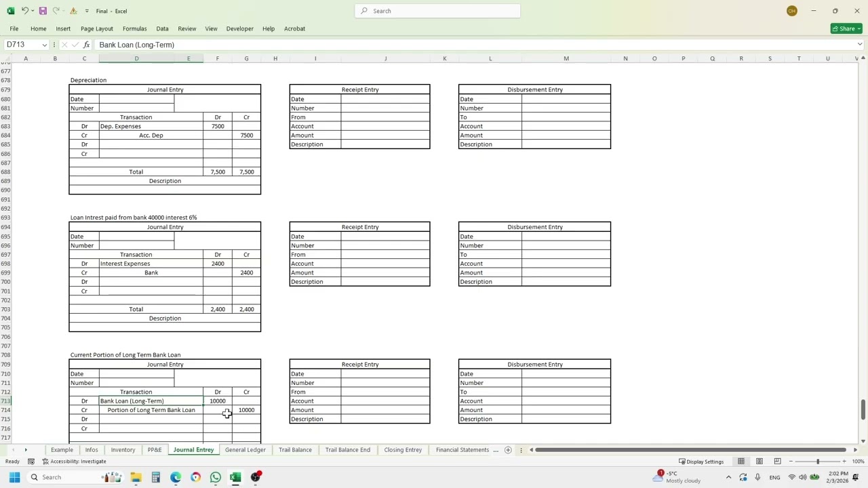Click the Redo arrow icon
The width and height of the screenshot is (868, 488).
click(x=56, y=11)
